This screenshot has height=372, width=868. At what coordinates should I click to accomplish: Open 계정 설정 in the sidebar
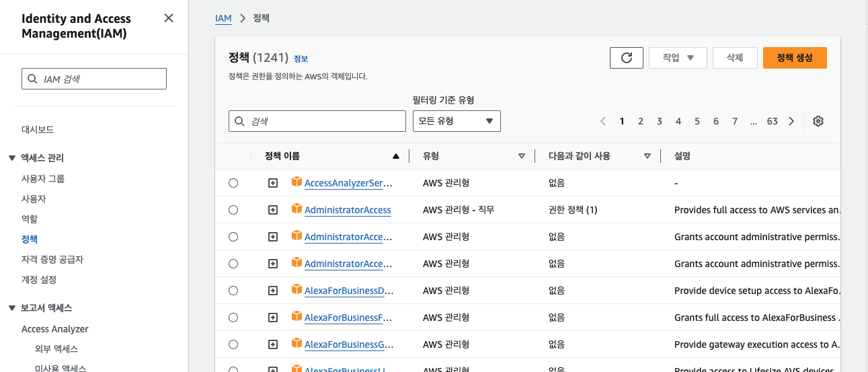39,279
